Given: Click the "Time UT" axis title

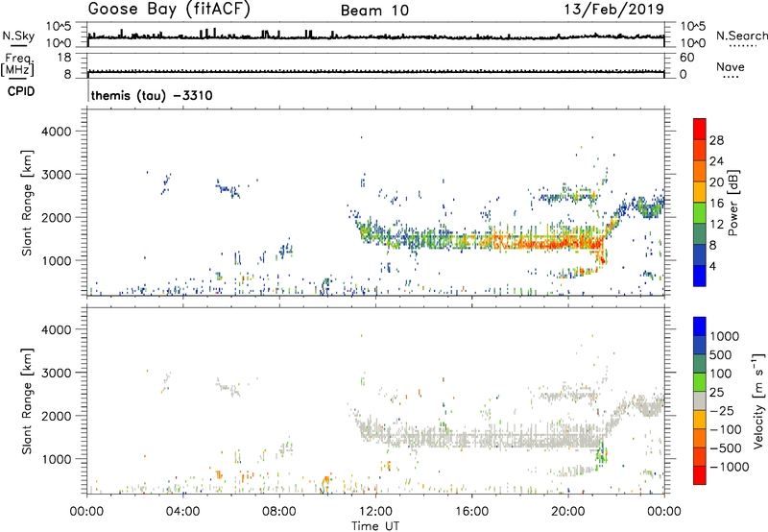Looking at the screenshot, I should click(x=375, y=526).
